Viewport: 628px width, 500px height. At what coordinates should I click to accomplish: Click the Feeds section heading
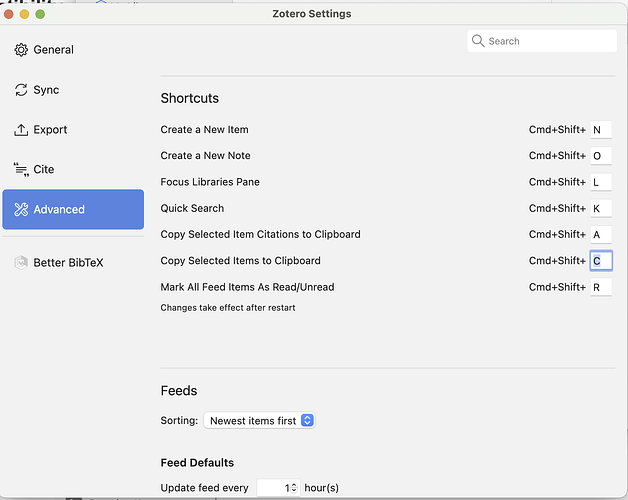179,391
